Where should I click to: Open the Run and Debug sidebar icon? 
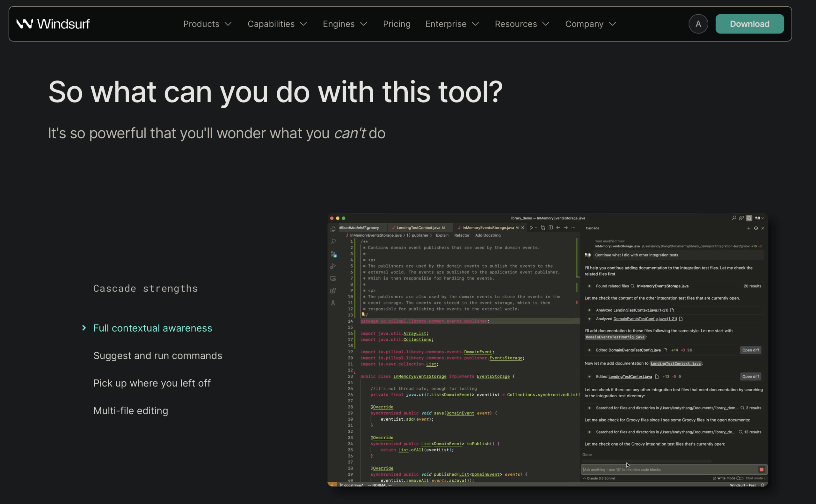click(x=333, y=266)
